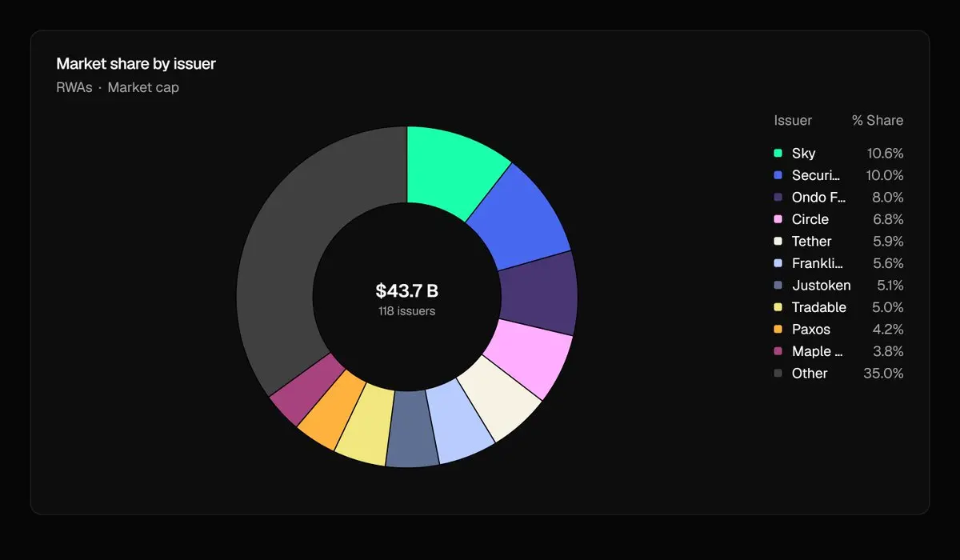This screenshot has width=960, height=560.
Task: Click the 6.8% share value
Action: [x=888, y=219]
